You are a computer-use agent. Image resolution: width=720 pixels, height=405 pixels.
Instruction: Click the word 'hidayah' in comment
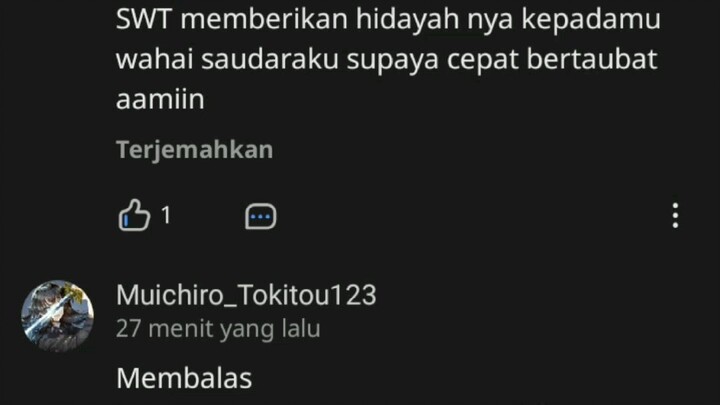click(408, 20)
